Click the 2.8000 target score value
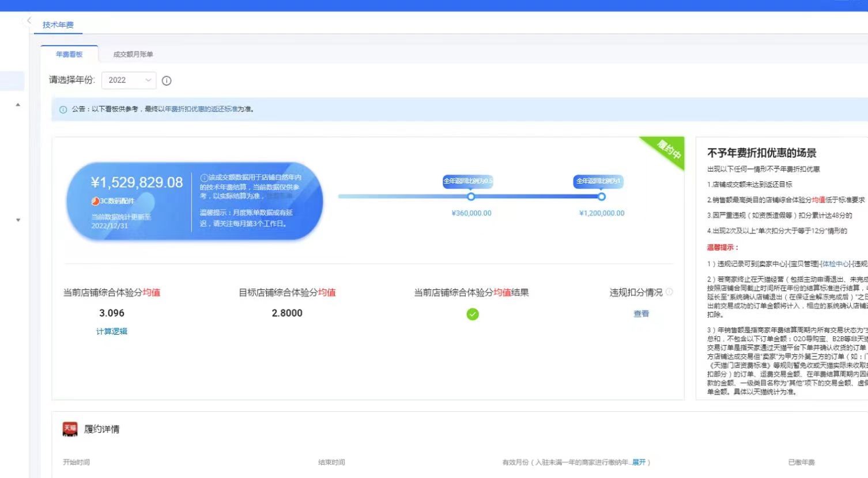The image size is (868, 478). coord(287,313)
